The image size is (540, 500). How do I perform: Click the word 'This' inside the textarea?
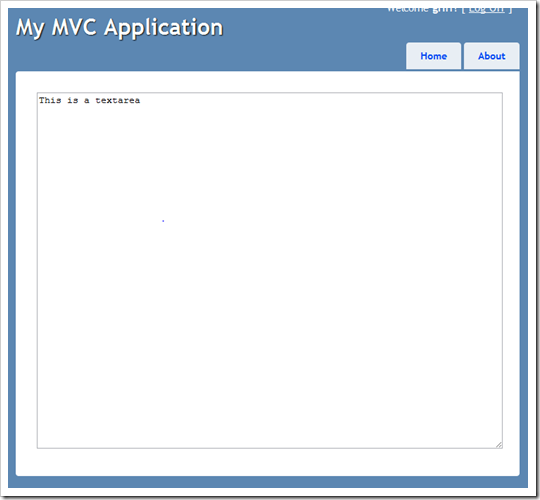(50, 100)
